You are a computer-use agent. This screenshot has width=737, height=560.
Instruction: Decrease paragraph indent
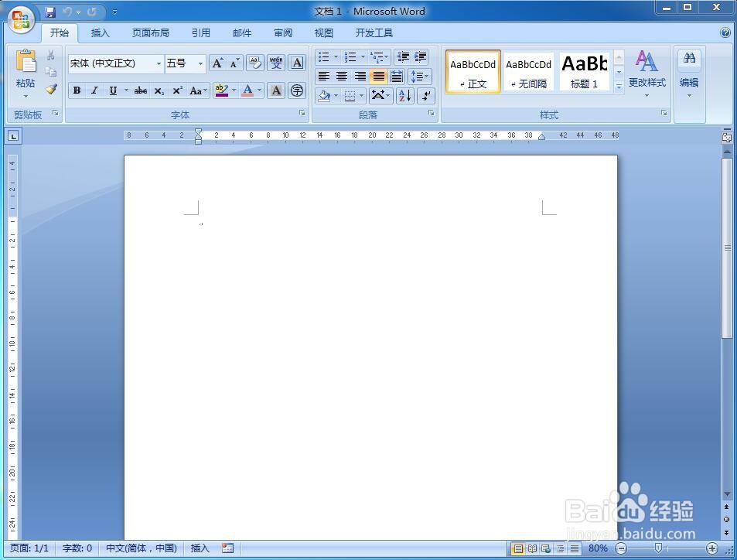click(x=403, y=57)
